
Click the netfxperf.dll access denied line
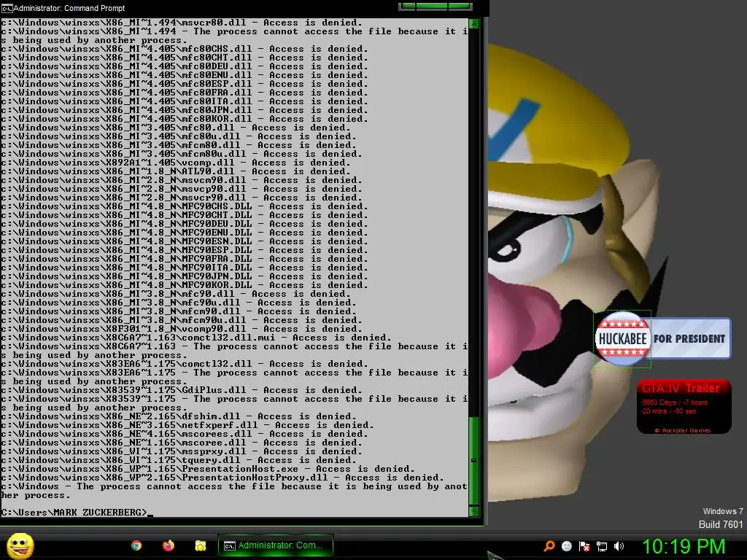pos(187,425)
